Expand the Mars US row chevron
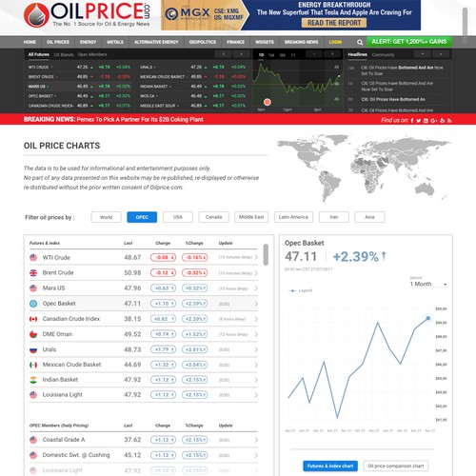Image resolution: width=476 pixels, height=476 pixels. point(256,288)
